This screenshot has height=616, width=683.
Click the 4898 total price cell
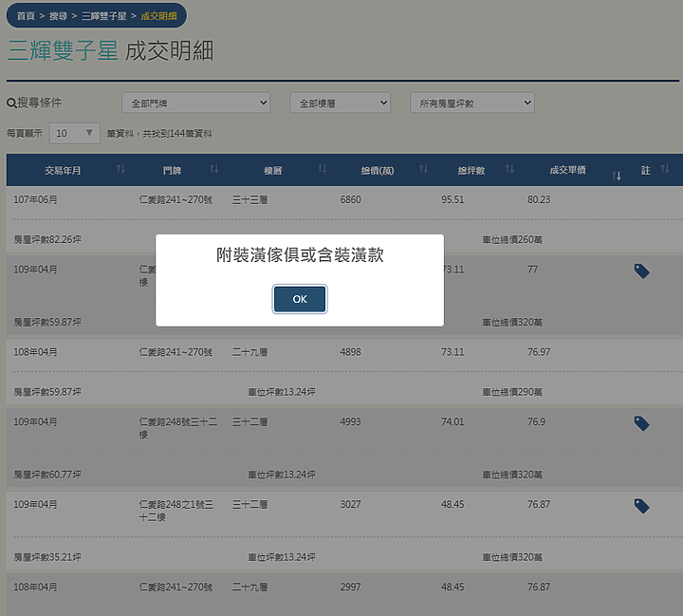coord(351,352)
